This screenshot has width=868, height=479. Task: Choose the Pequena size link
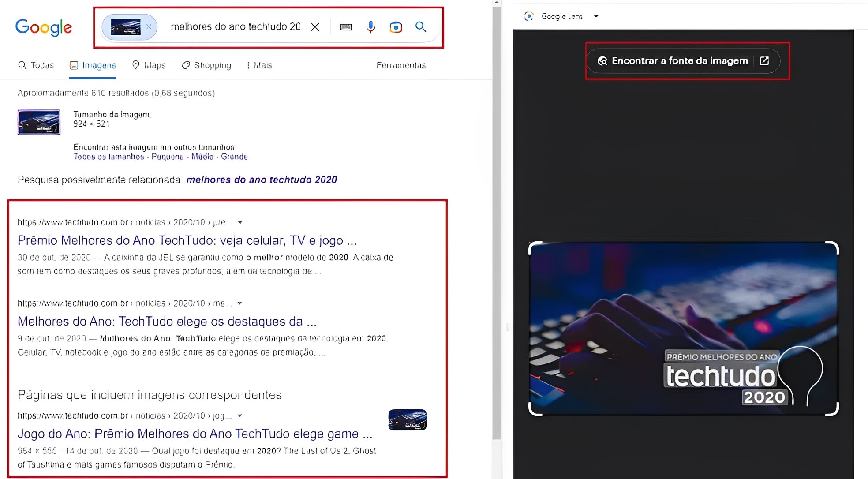(x=168, y=157)
